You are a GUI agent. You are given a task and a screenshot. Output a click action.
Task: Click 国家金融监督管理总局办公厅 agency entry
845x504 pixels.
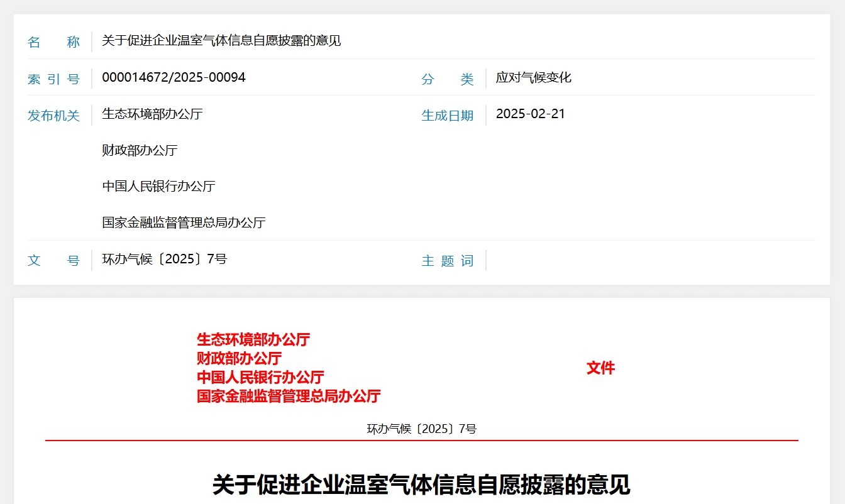coord(184,222)
